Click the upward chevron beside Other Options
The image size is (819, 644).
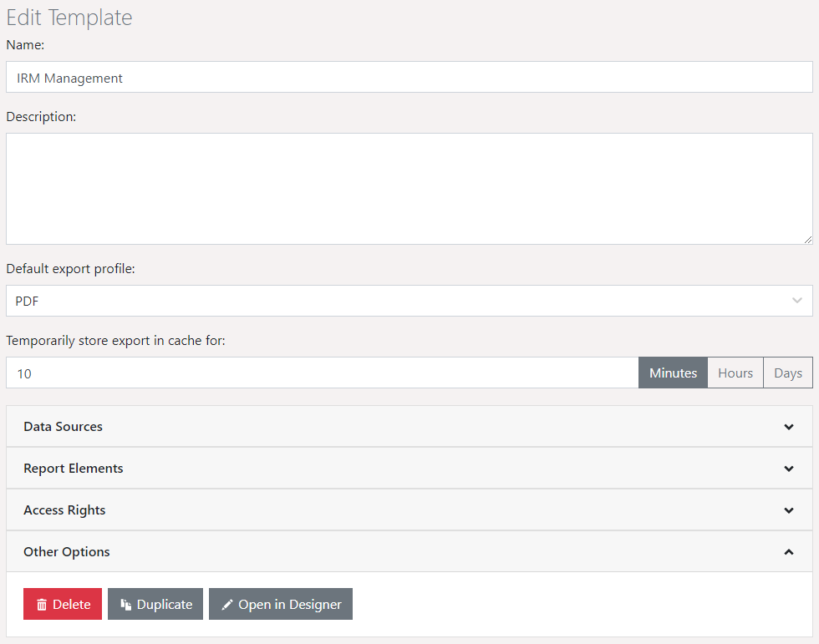(788, 552)
